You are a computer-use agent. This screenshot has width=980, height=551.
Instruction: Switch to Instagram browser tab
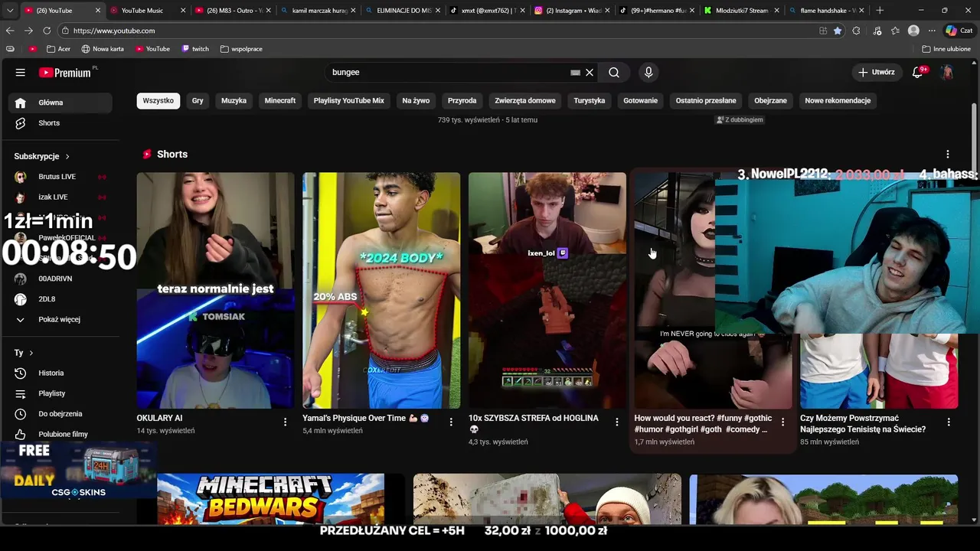pyautogui.click(x=573, y=11)
